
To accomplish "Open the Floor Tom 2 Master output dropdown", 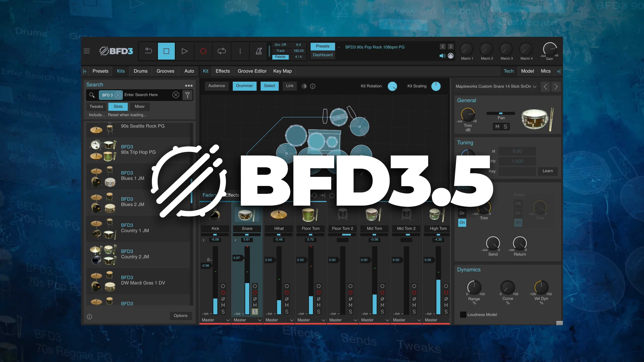I will (x=343, y=320).
